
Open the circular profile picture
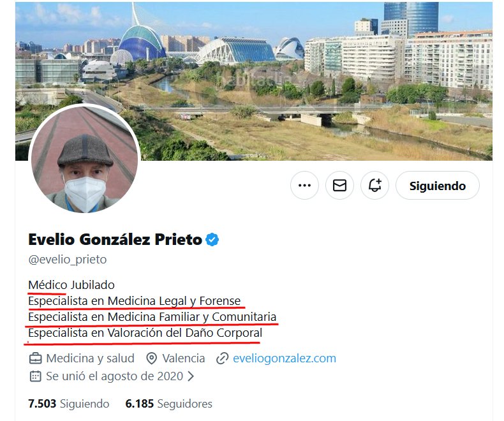click(x=84, y=160)
